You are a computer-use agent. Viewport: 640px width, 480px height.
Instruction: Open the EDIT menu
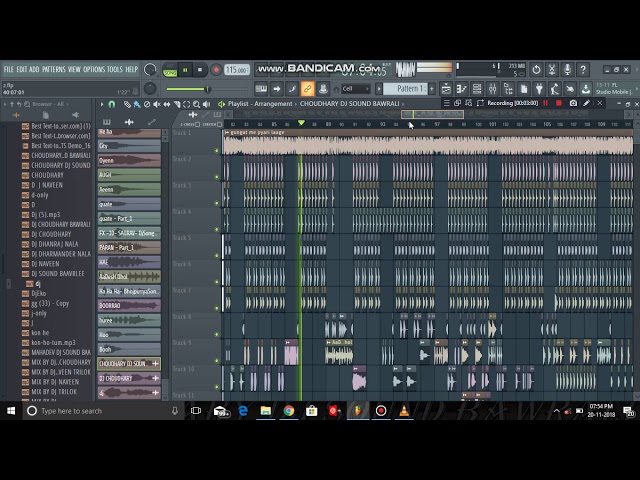[22, 69]
